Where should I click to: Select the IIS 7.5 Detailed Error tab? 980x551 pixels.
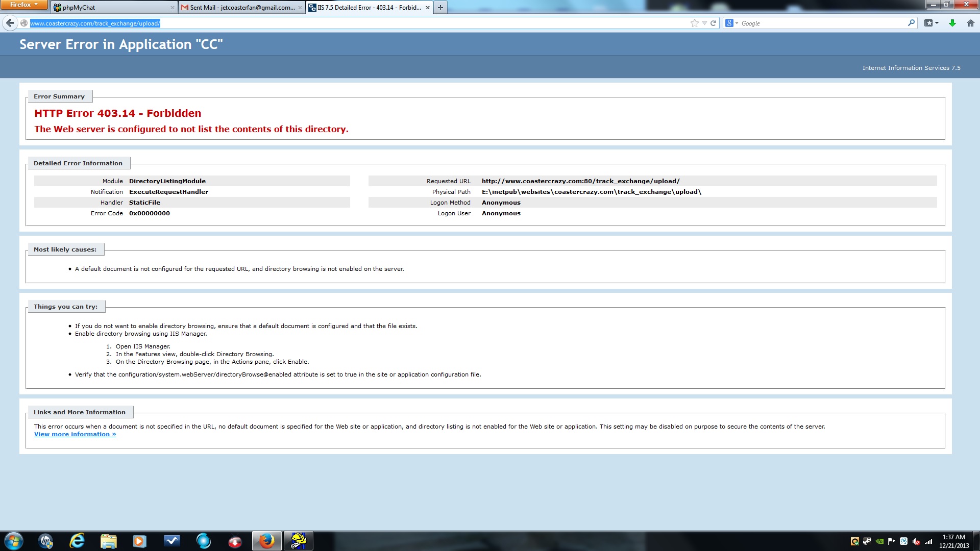[369, 8]
